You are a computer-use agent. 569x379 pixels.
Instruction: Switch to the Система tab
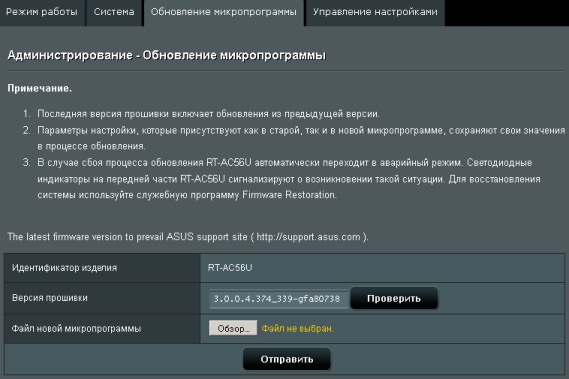coord(114,12)
